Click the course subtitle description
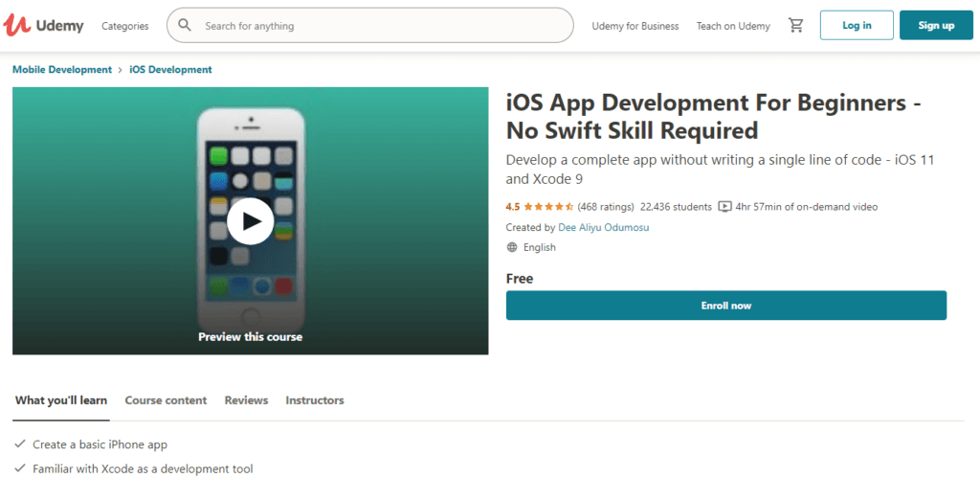 pos(720,170)
